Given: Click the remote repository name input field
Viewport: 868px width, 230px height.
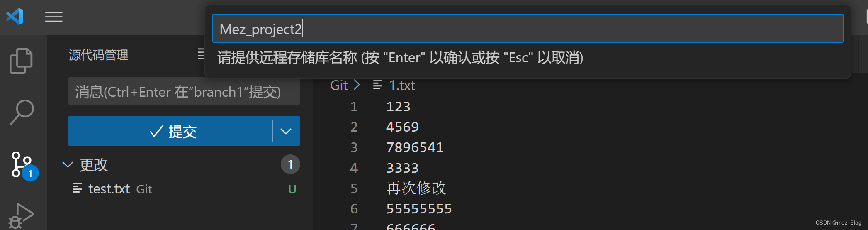Looking at the screenshot, I should click(x=528, y=29).
